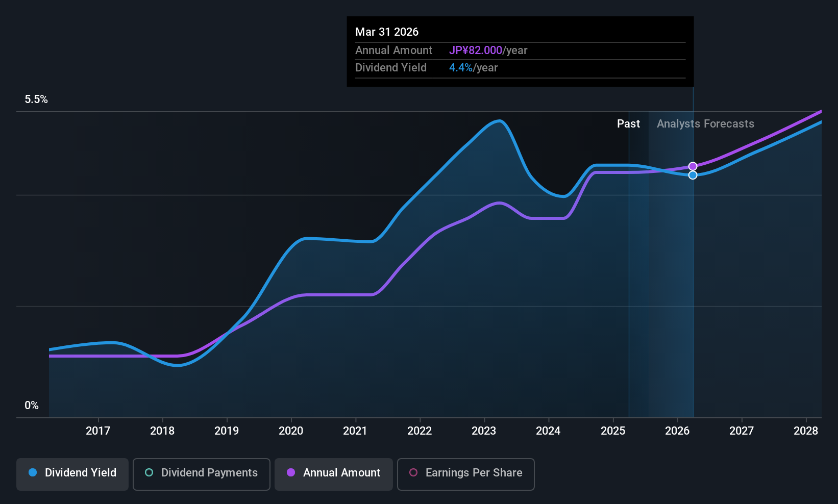Click the 2028 x-axis year label

[x=806, y=431]
